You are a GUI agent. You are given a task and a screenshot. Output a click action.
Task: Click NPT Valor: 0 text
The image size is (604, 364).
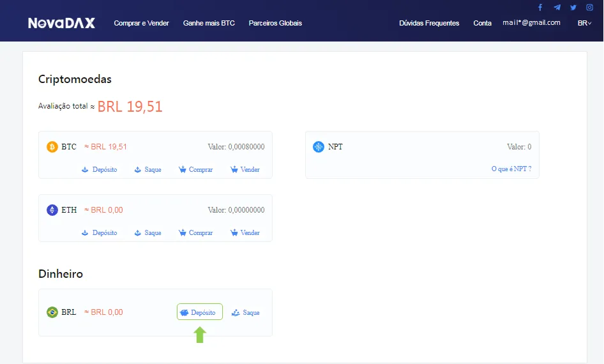click(x=519, y=147)
